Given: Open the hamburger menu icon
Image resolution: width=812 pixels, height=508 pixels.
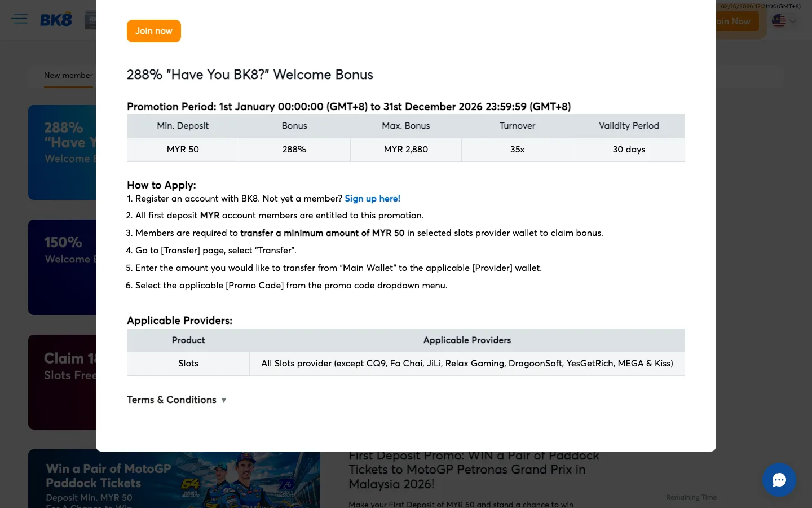Looking at the screenshot, I should pyautogui.click(x=20, y=19).
